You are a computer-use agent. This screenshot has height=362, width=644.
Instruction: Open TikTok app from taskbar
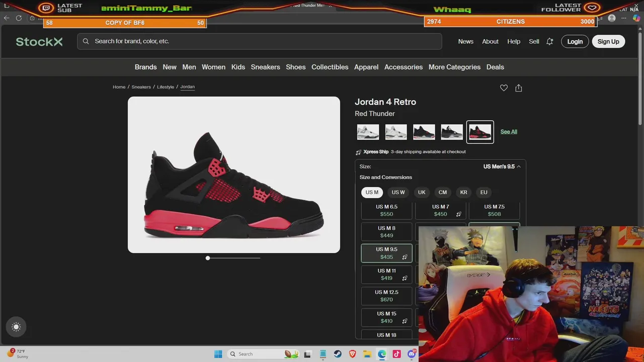(396, 354)
